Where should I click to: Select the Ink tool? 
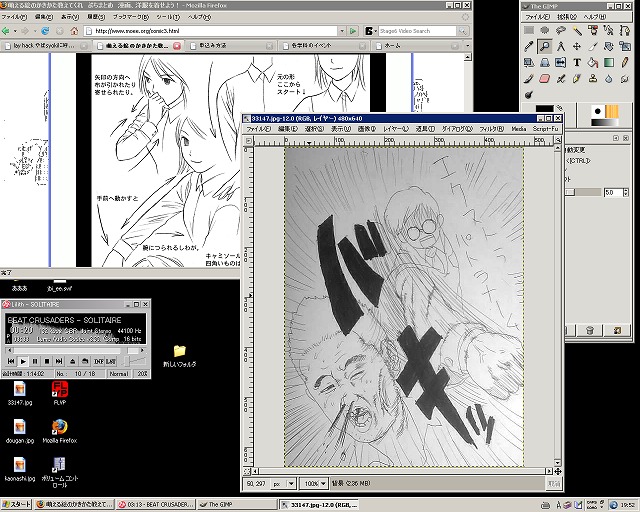[x=577, y=78]
